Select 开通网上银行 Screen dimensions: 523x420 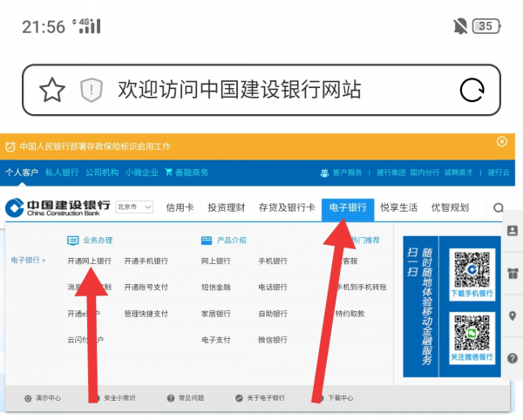pos(89,261)
